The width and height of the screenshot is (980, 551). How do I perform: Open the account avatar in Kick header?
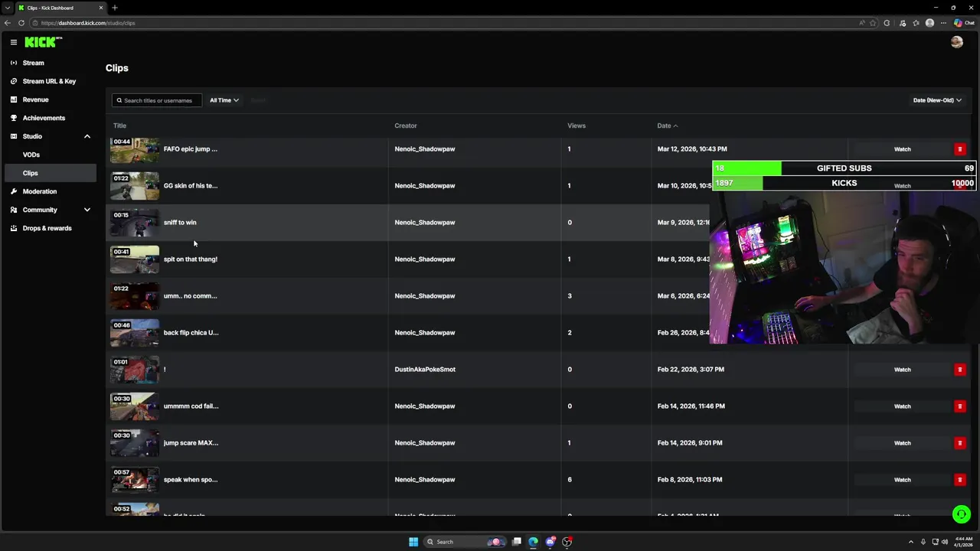tap(956, 42)
